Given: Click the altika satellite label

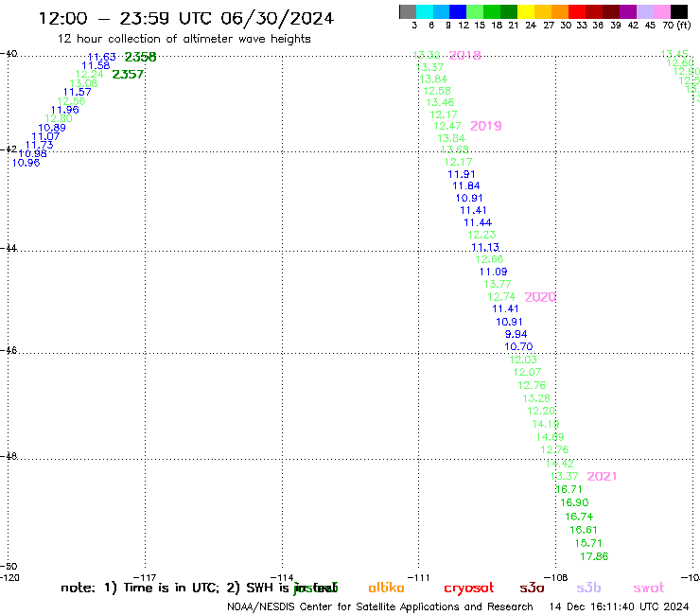Looking at the screenshot, I should pos(386,588).
